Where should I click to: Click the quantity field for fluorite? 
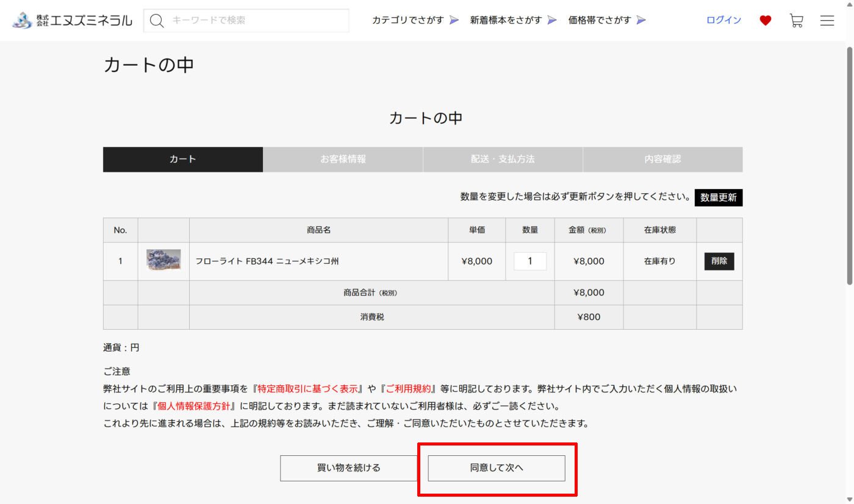point(529,261)
